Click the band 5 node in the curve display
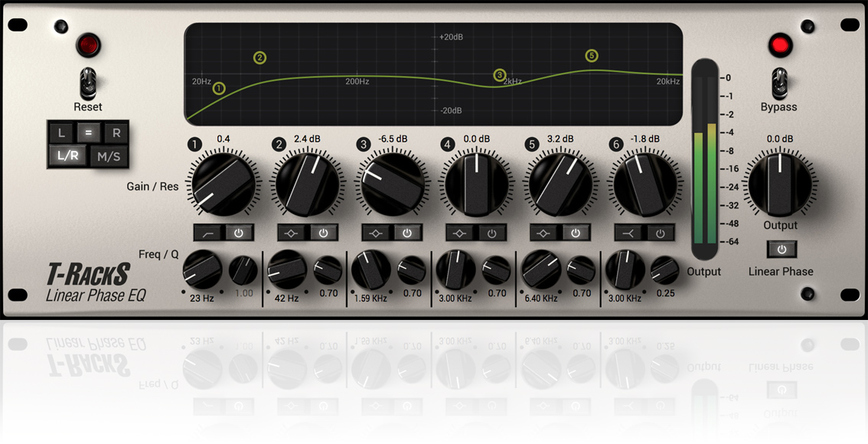This screenshot has height=444, width=868. tap(591, 56)
